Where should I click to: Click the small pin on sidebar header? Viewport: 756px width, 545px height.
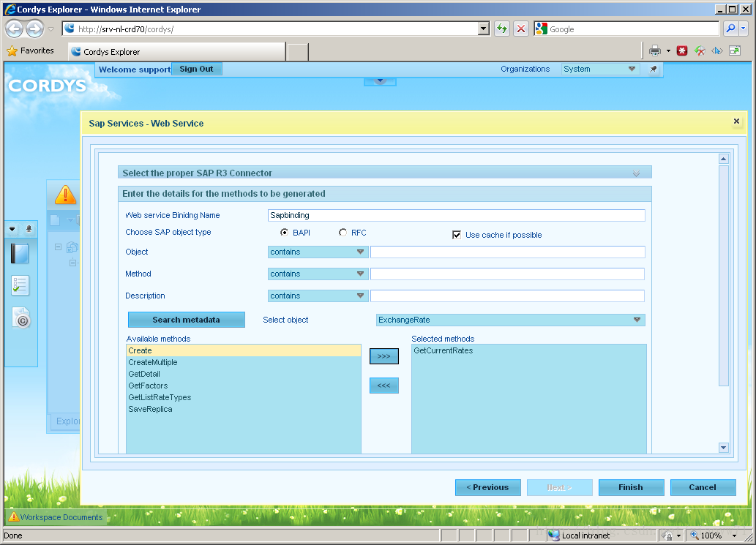pos(29,228)
